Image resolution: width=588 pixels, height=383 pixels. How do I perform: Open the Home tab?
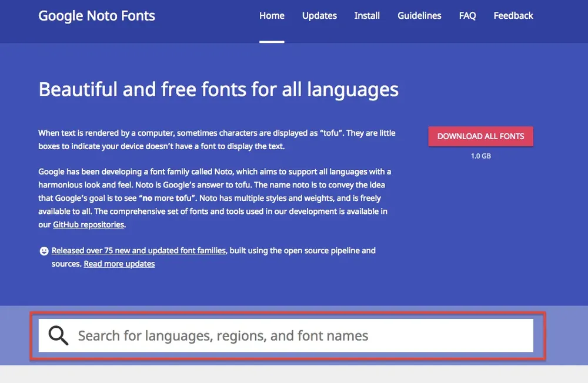pyautogui.click(x=272, y=16)
